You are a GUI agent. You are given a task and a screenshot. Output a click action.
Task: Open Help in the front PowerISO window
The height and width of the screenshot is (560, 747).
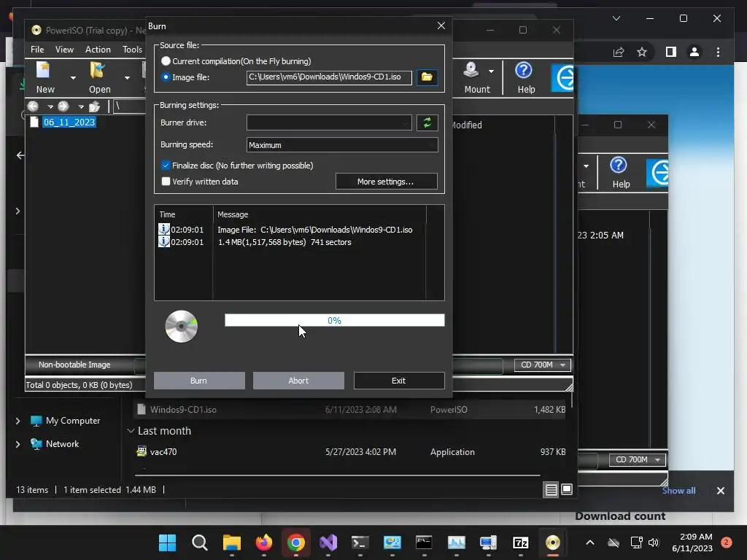pyautogui.click(x=525, y=77)
